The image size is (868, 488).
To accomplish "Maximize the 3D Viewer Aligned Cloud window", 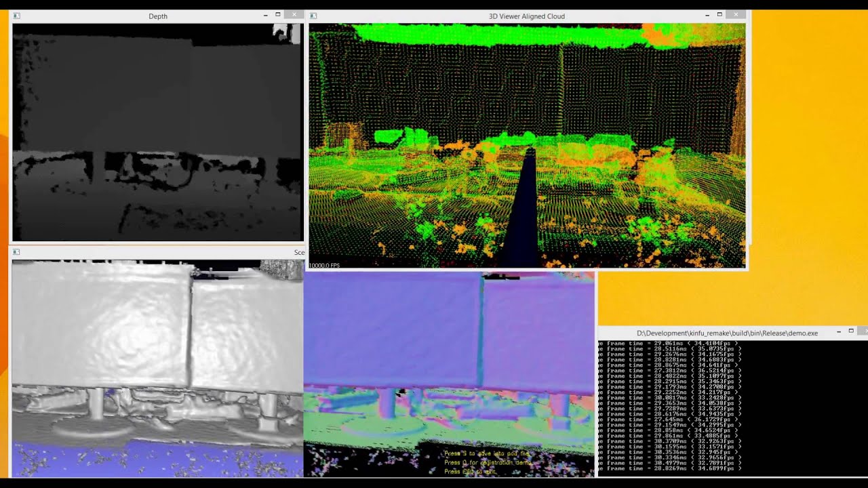I will coord(720,15).
